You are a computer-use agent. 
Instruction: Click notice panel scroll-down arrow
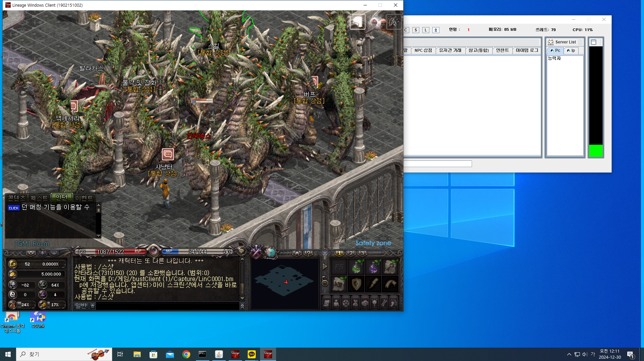pos(98,236)
